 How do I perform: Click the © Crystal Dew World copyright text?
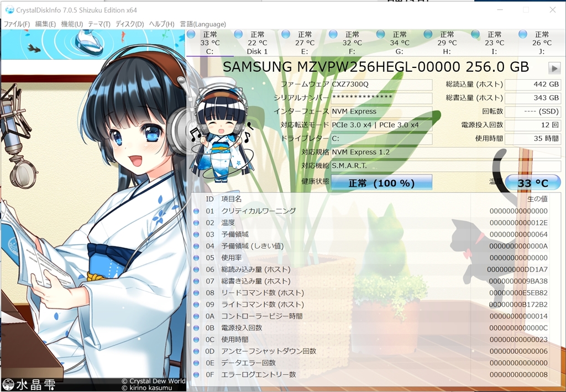154,381
